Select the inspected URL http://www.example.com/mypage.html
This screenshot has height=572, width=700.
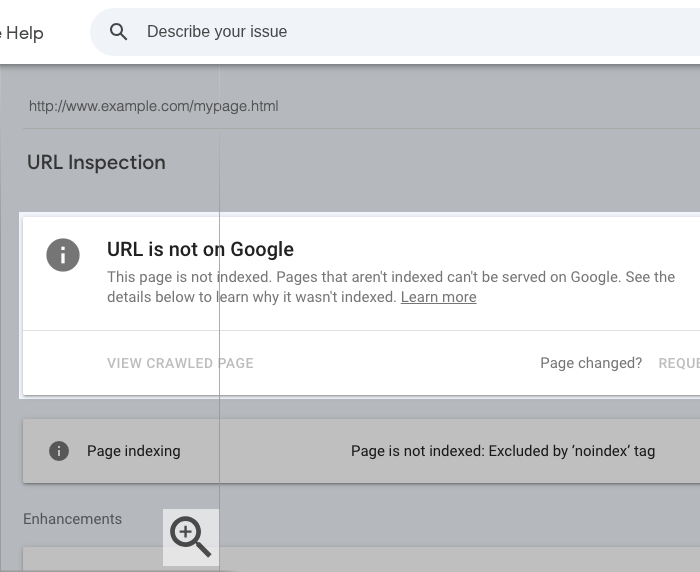click(154, 106)
